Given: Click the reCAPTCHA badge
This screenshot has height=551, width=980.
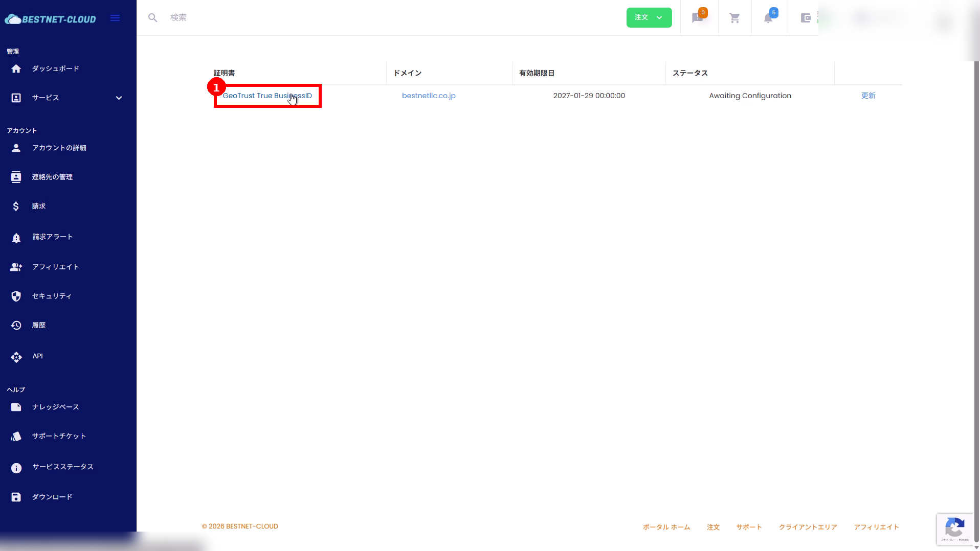Looking at the screenshot, I should [x=954, y=529].
